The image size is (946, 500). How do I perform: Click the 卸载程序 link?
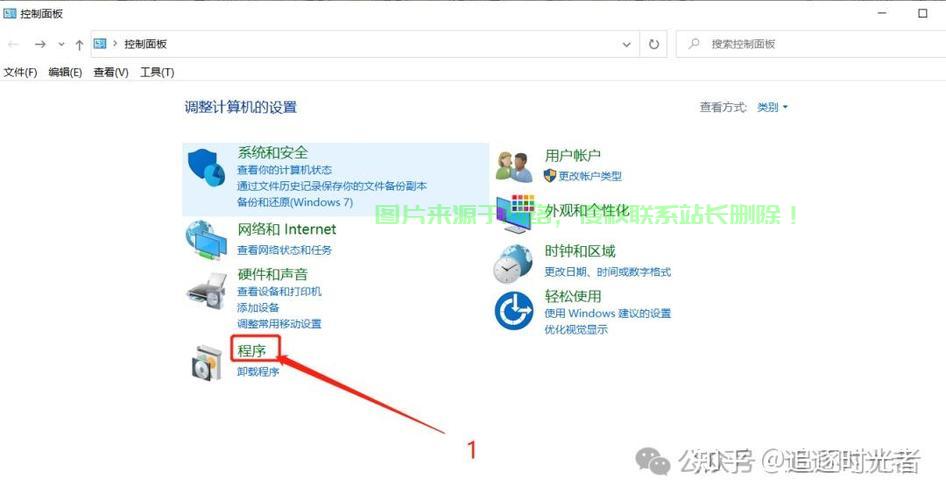point(258,372)
